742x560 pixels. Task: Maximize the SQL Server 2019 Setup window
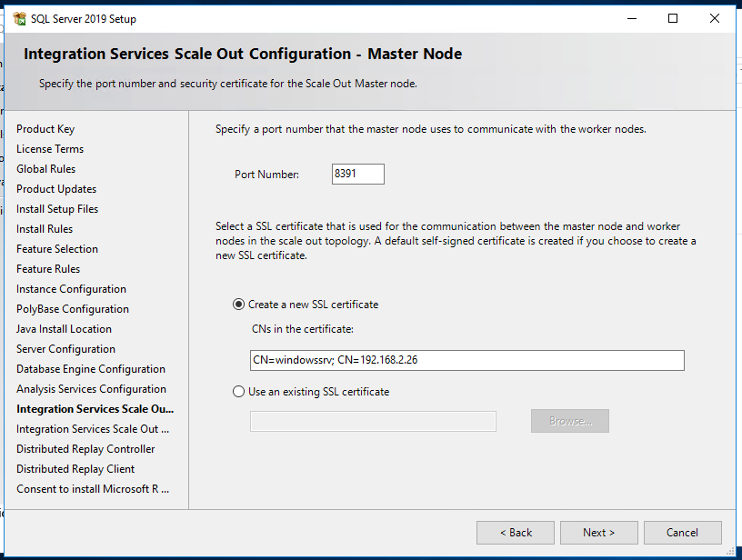pyautogui.click(x=673, y=18)
